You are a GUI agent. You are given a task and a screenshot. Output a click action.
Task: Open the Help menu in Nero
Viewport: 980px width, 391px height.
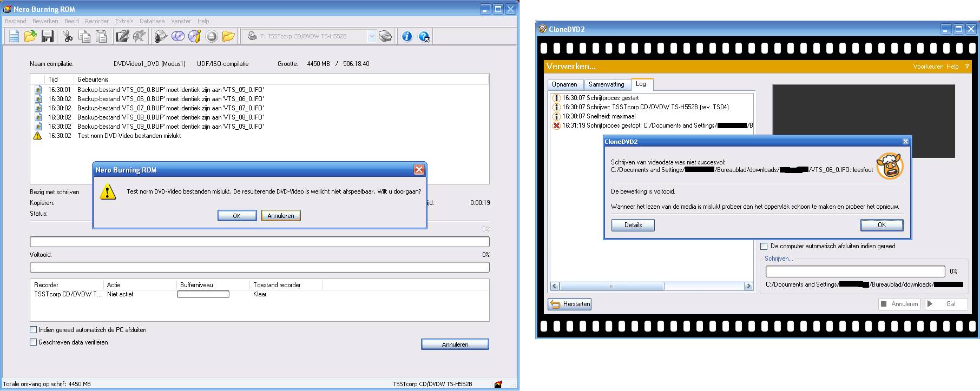(203, 21)
